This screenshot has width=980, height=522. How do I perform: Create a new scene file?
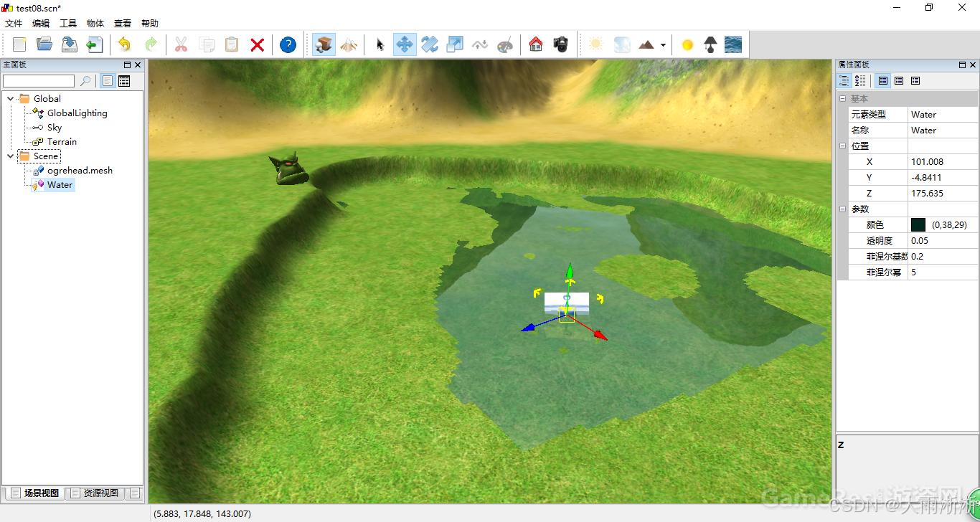coord(19,44)
